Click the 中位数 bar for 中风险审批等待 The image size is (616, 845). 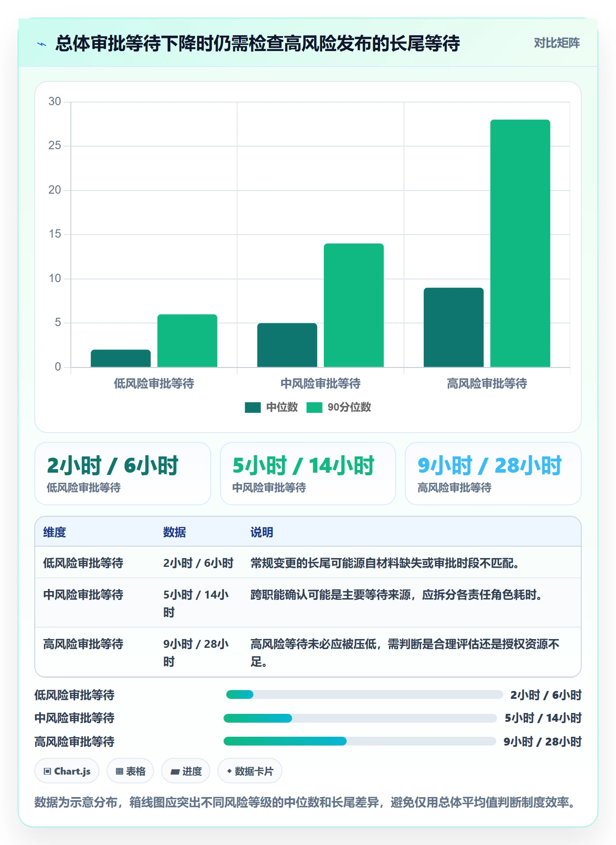287,345
